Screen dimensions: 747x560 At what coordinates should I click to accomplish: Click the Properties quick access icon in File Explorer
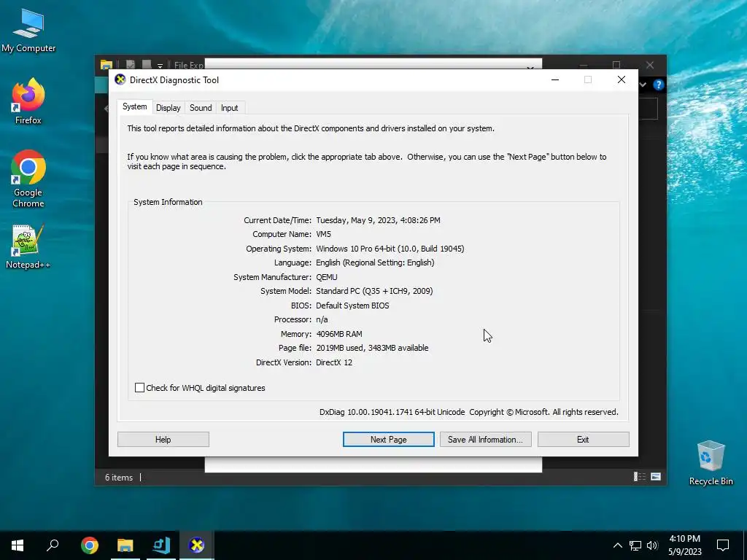(x=130, y=65)
